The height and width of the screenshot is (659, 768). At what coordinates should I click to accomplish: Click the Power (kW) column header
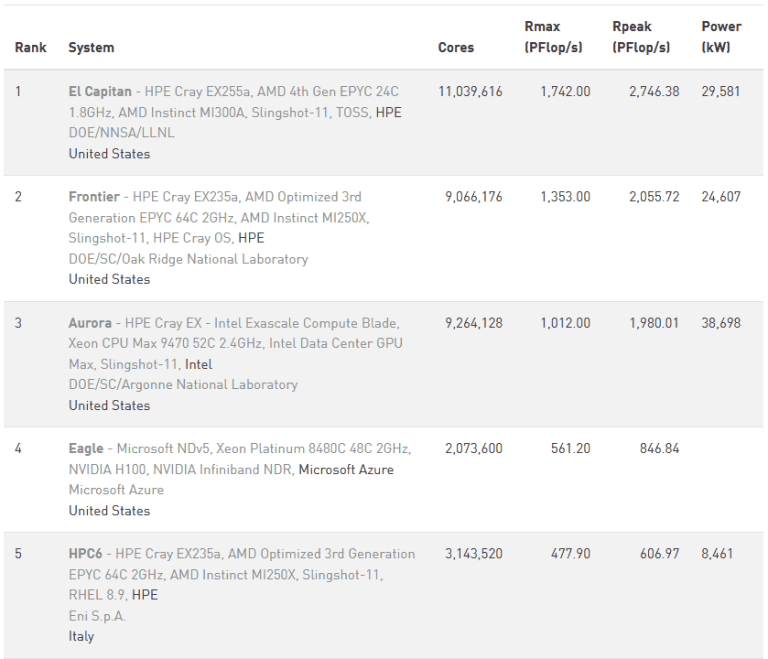(721, 37)
